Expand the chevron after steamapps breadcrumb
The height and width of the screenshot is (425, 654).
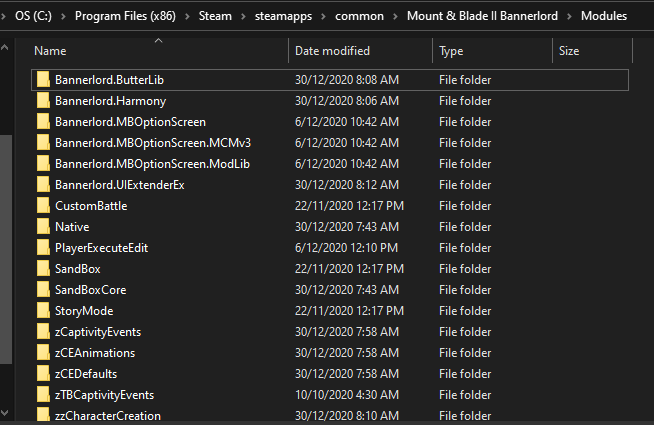pos(323,16)
